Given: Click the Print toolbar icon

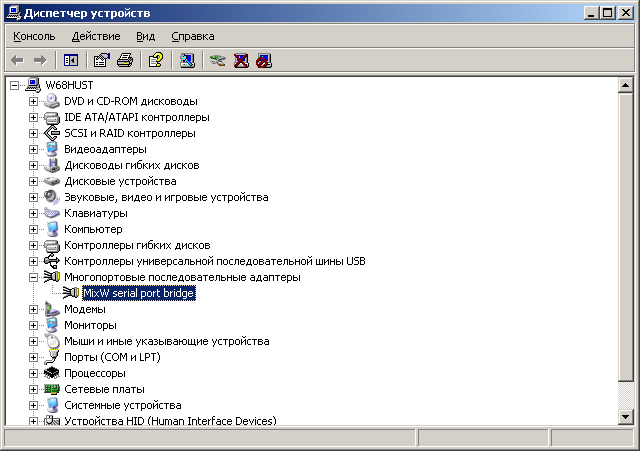Looking at the screenshot, I should (125, 60).
